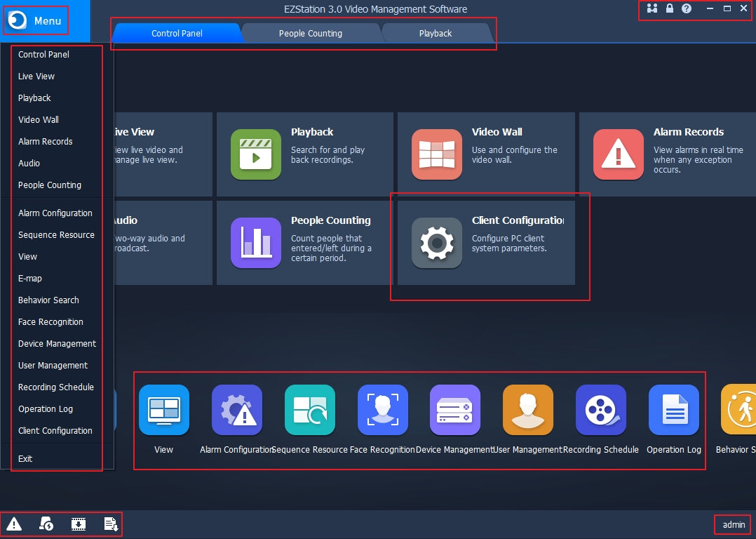This screenshot has height=539, width=756.
Task: Open the Alarm Configuration icon
Action: [236, 410]
